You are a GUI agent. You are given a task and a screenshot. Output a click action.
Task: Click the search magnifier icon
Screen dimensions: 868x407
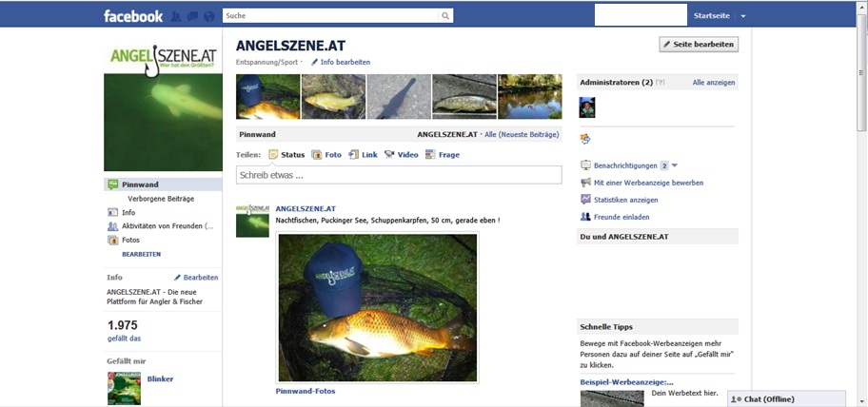(x=444, y=16)
